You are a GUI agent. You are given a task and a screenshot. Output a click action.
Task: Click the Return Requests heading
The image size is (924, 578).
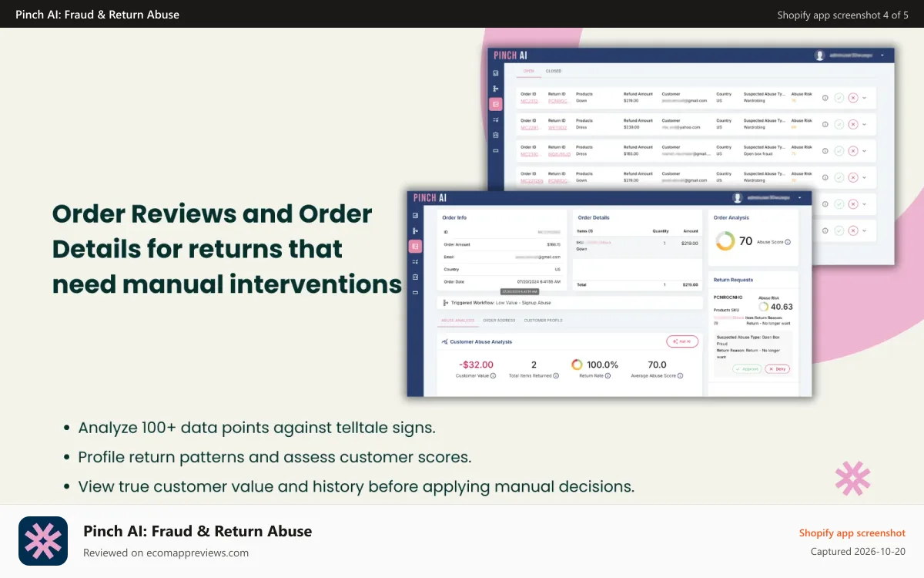733,280
